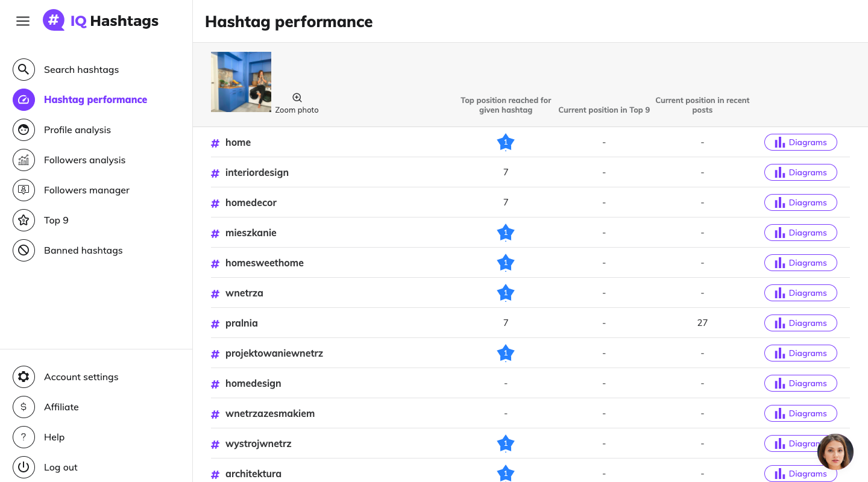Open the Help page
This screenshot has height=482, width=868.
pyautogui.click(x=54, y=437)
